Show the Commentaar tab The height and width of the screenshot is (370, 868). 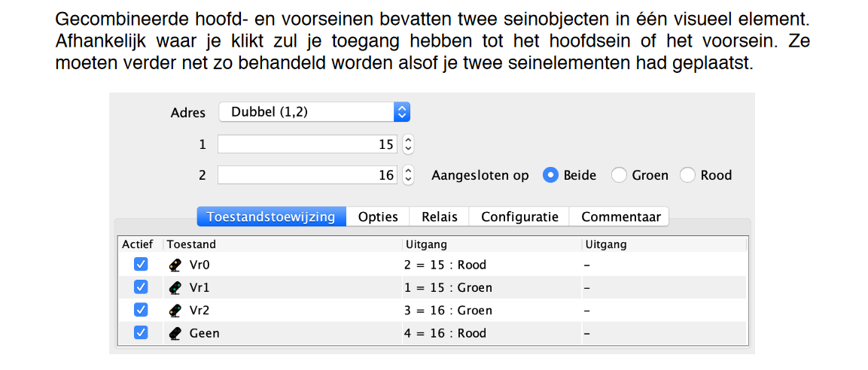click(x=620, y=217)
